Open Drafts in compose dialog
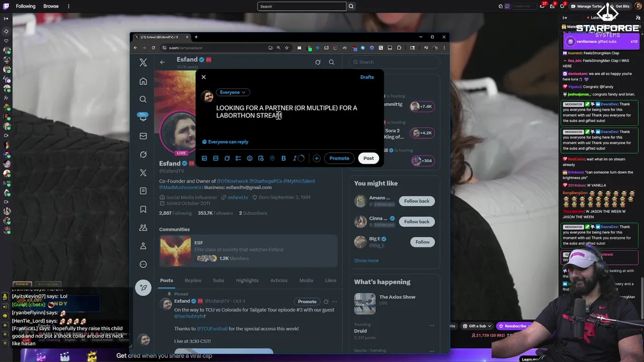This screenshot has height=362, width=644. click(367, 77)
